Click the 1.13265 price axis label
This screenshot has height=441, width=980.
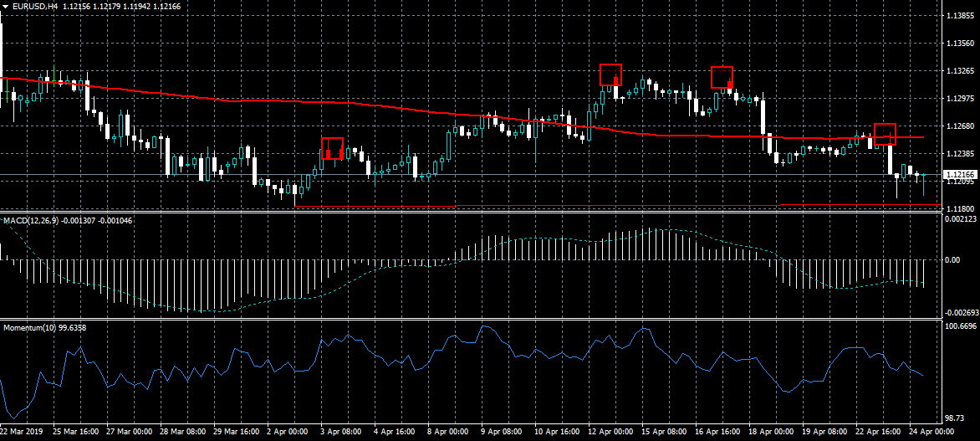(959, 71)
